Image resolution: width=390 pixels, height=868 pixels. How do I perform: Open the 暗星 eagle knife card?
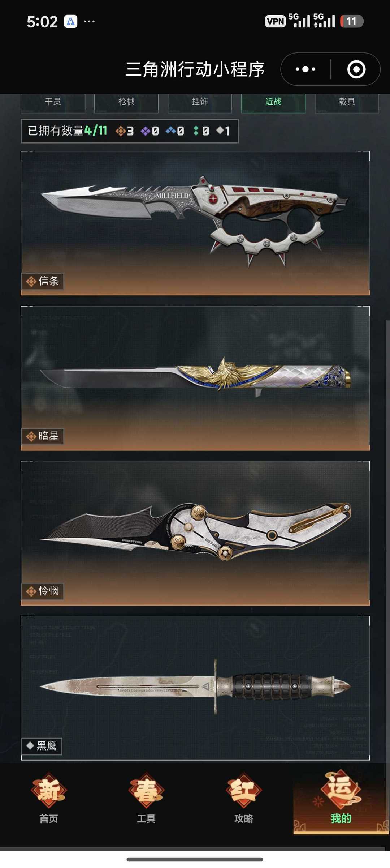coord(195,378)
